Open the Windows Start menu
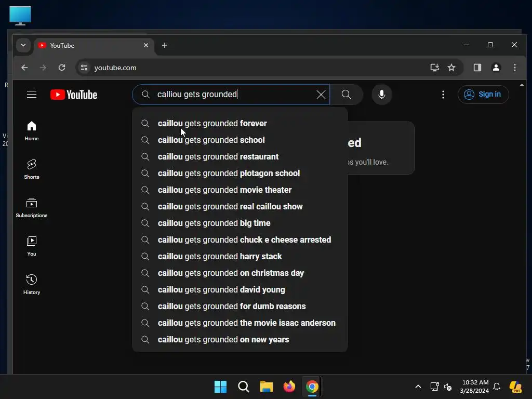 coord(220,387)
